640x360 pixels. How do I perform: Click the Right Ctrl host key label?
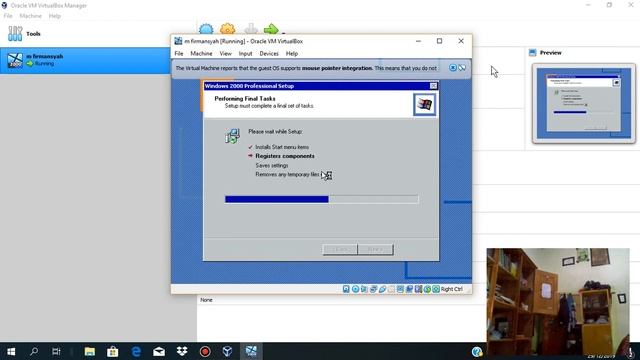pos(452,289)
